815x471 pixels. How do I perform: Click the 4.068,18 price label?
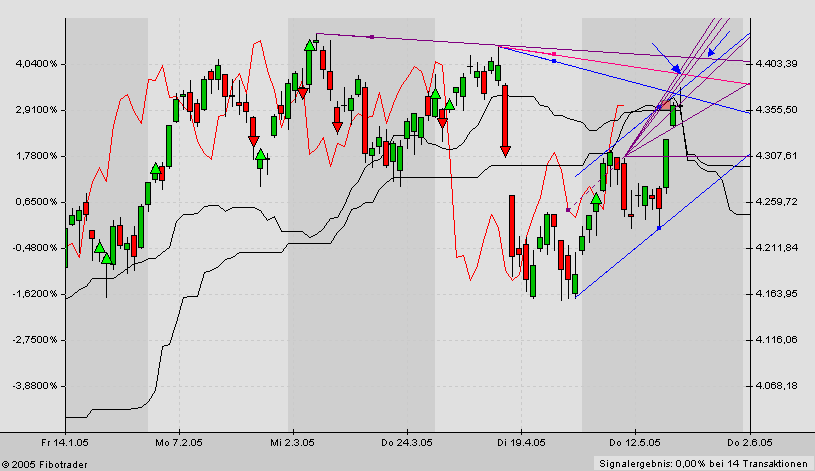click(777, 386)
